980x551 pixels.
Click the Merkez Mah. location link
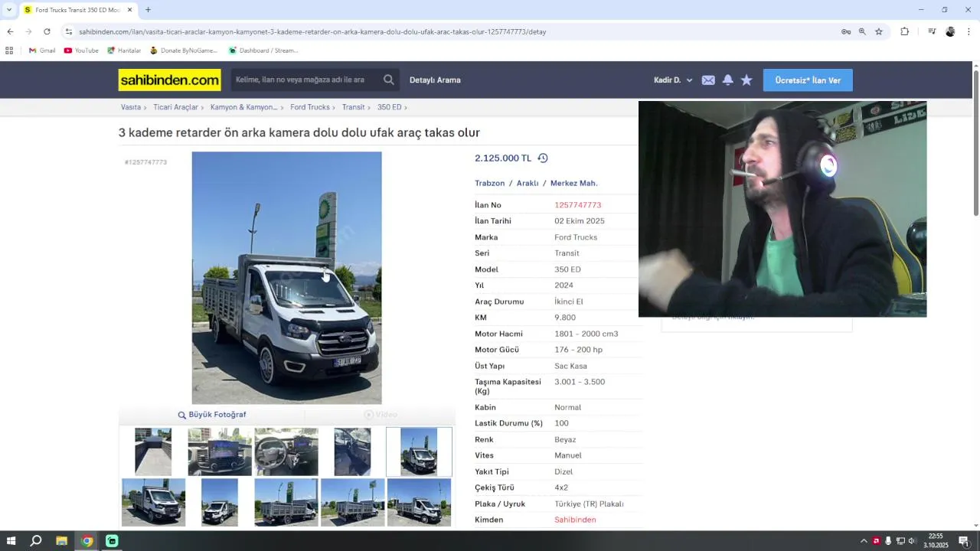pyautogui.click(x=574, y=184)
